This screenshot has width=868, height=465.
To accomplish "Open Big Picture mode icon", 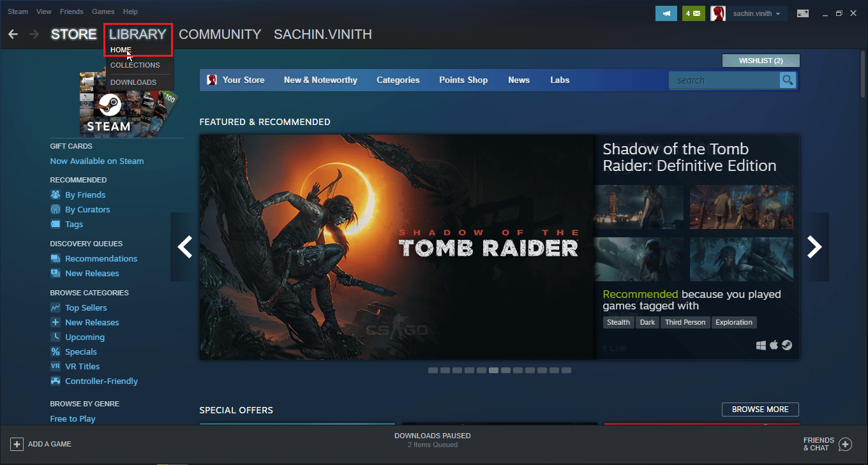I will 802,13.
